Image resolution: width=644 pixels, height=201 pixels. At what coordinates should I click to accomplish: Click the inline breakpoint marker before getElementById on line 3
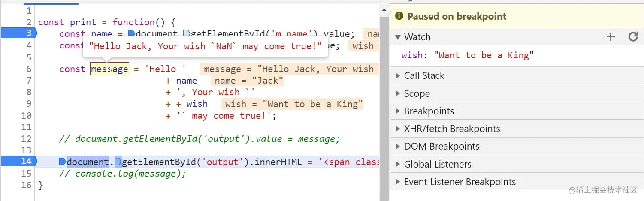186,33
